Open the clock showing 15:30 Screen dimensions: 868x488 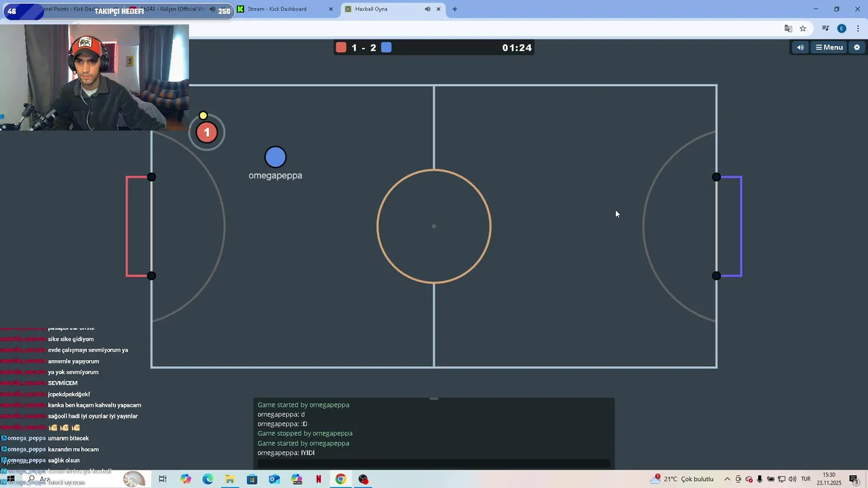(x=829, y=479)
